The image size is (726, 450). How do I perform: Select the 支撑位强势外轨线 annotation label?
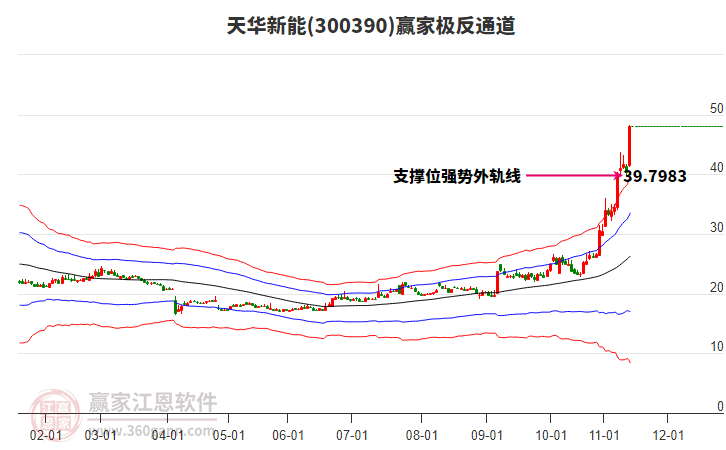(x=457, y=176)
